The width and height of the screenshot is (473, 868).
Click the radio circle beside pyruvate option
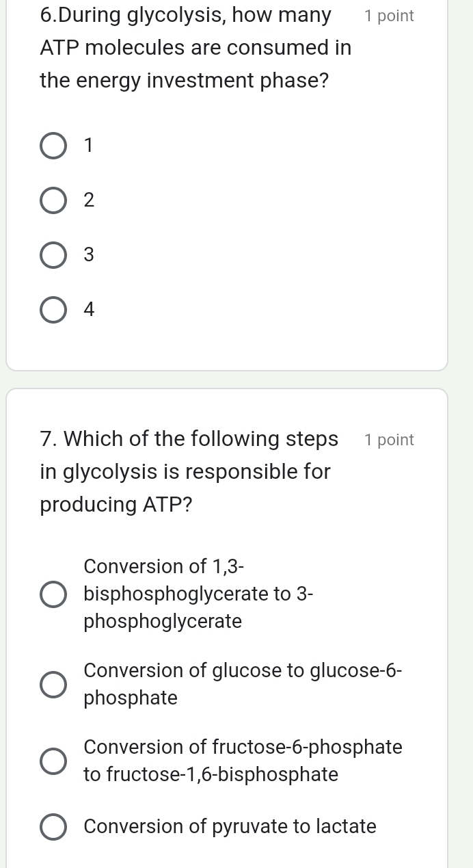click(53, 826)
